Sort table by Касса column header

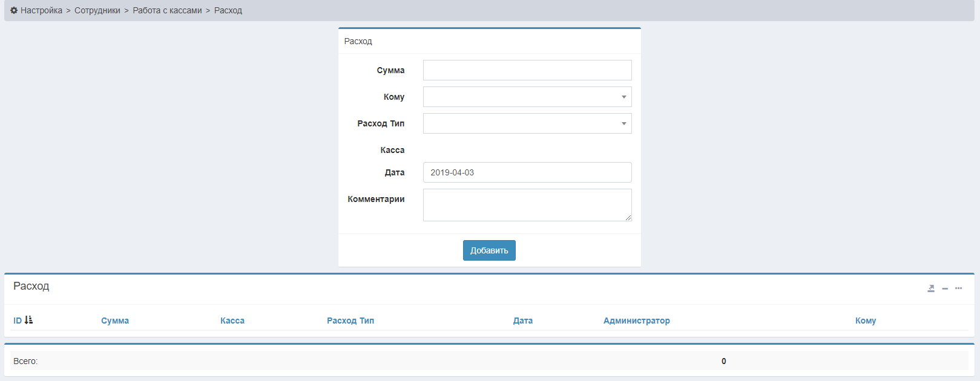[x=232, y=321]
